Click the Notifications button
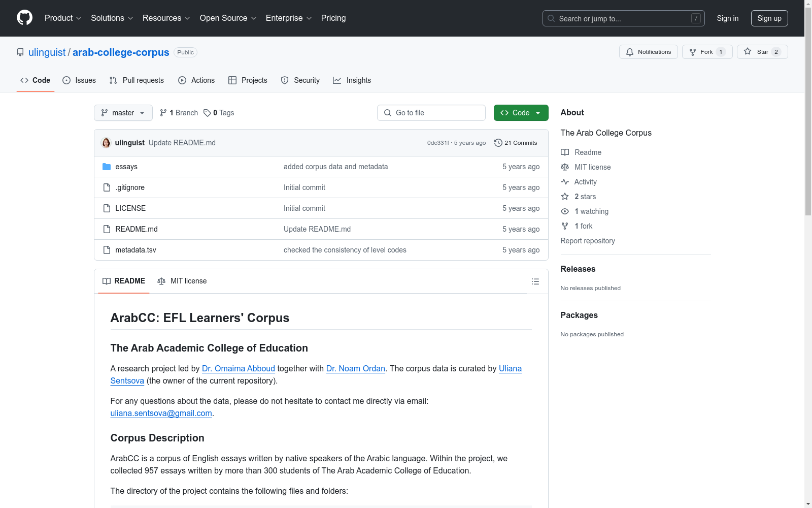 click(649, 52)
